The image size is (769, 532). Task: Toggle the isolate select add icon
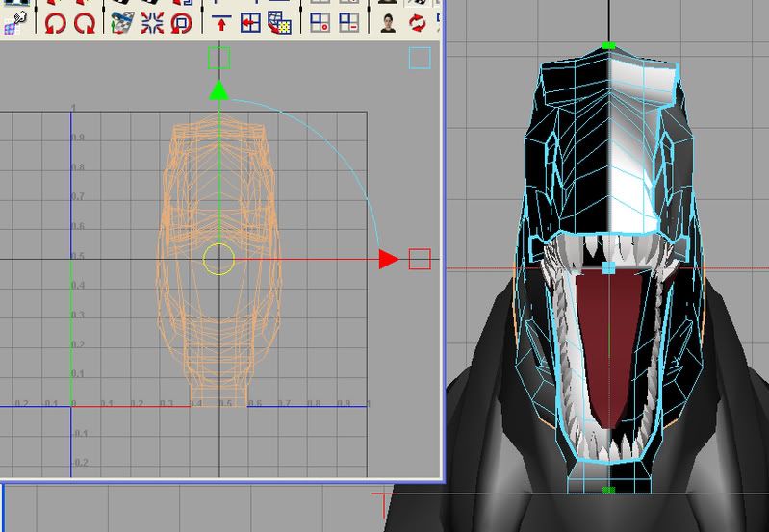pyautogui.click(x=320, y=22)
